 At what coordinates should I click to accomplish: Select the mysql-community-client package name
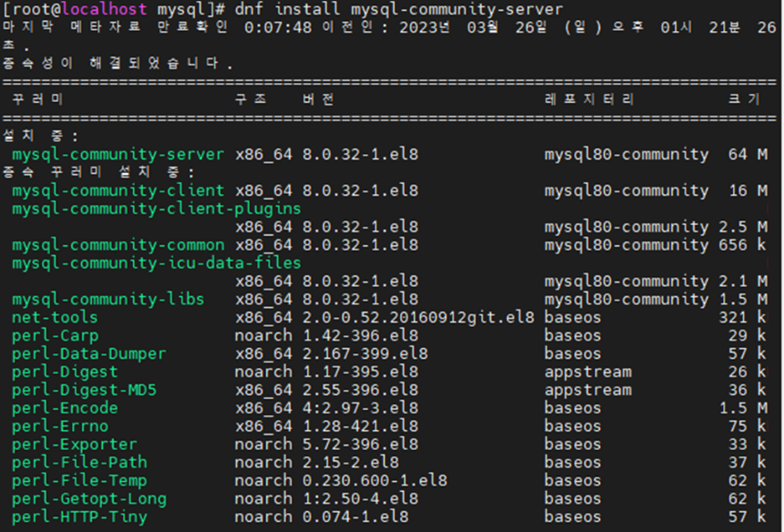118,190
